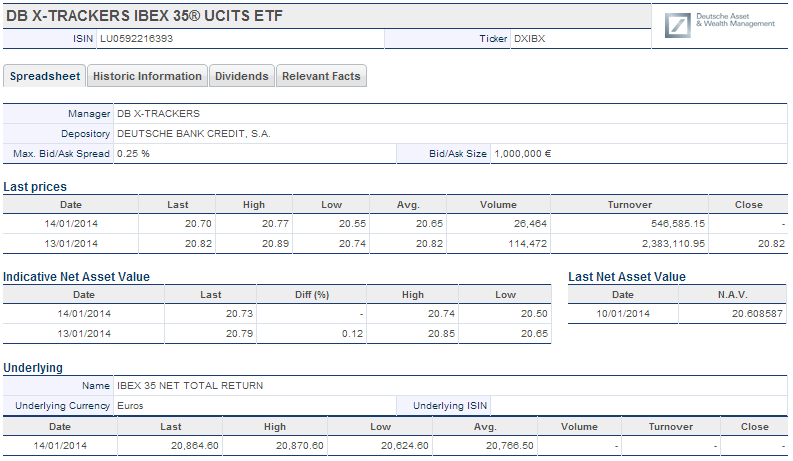
Task: Click manager name DB X-TRACKERS
Action: click(x=158, y=114)
